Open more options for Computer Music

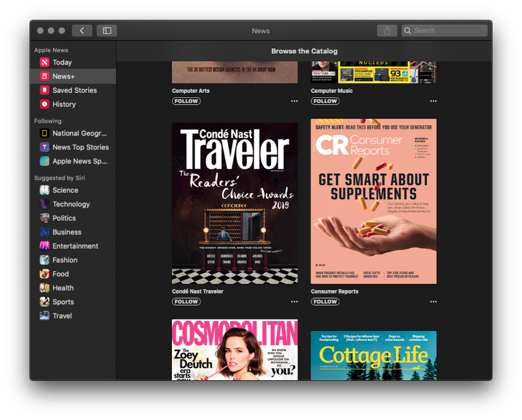click(433, 102)
